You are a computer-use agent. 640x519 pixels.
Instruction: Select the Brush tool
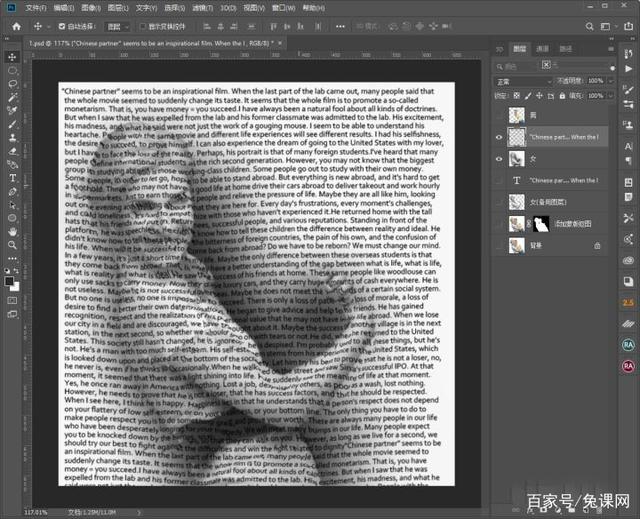click(12, 124)
